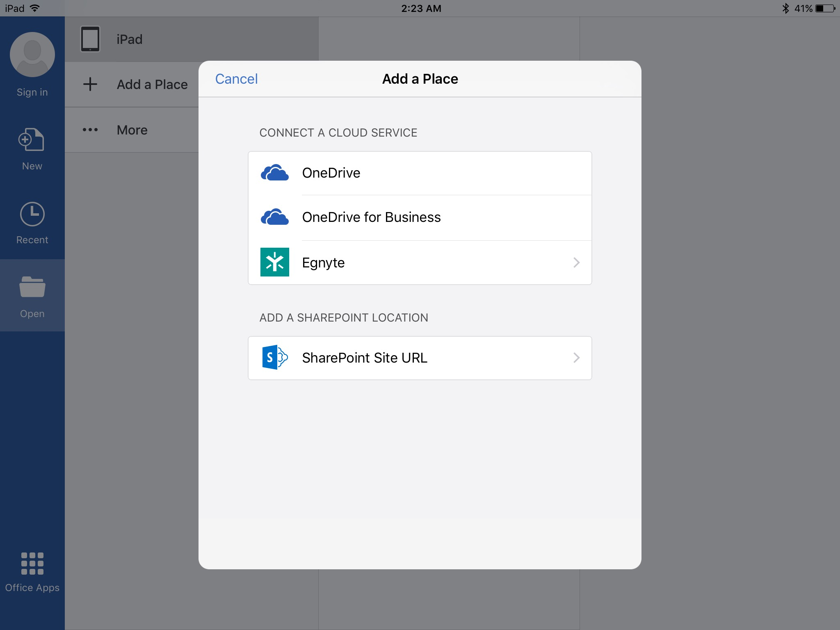Add a SharePoint Site URL
The height and width of the screenshot is (630, 840).
420,358
